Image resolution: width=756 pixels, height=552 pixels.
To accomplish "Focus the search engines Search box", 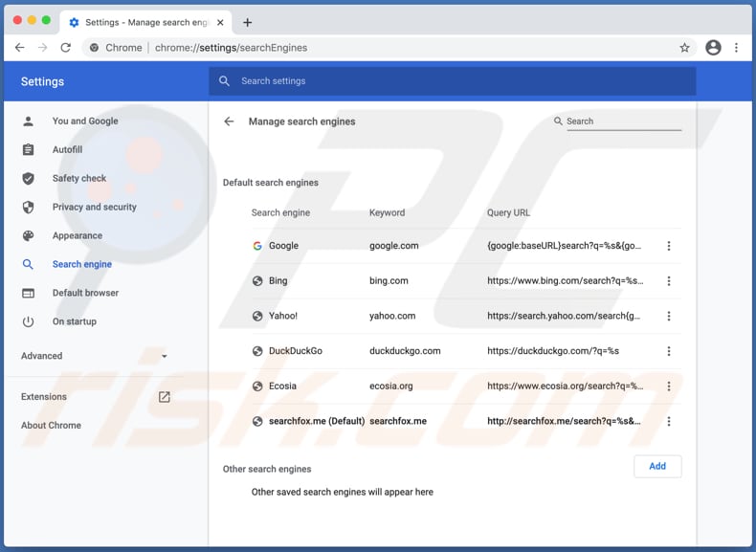I will 623,121.
